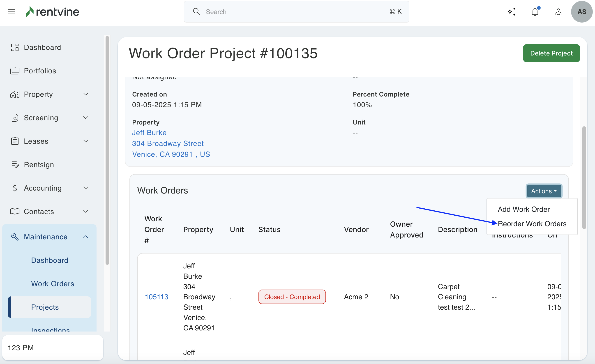Viewport: 595px width, 364px height.
Task: Click the main page vertical scrollbar
Action: 584,177
